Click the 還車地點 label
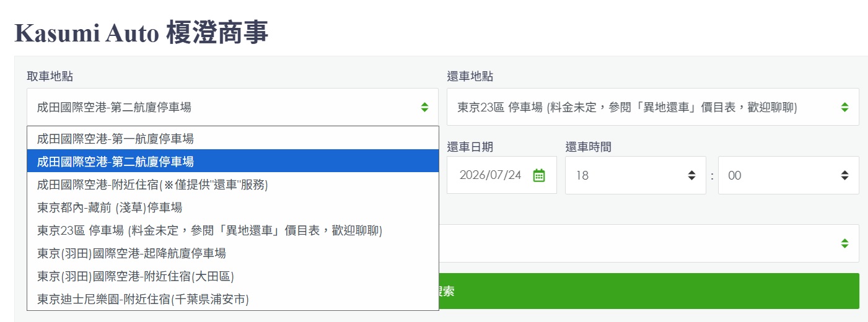 [470, 76]
